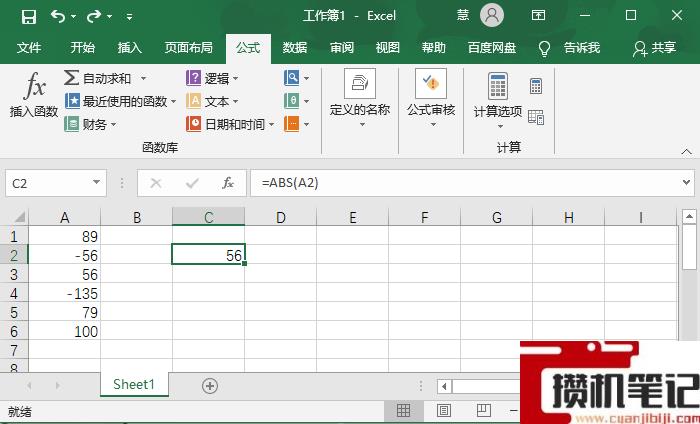Switch to the 页面布局 tab
700x424 pixels.
click(x=188, y=47)
